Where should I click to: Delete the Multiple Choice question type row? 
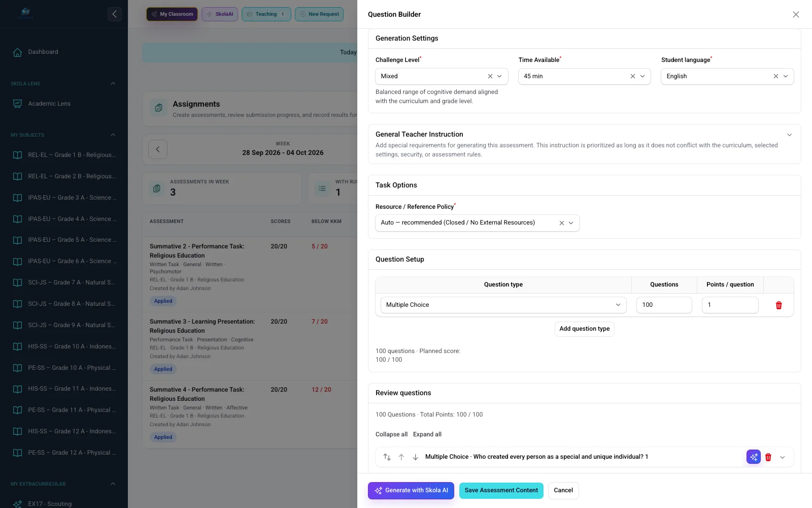pos(779,305)
